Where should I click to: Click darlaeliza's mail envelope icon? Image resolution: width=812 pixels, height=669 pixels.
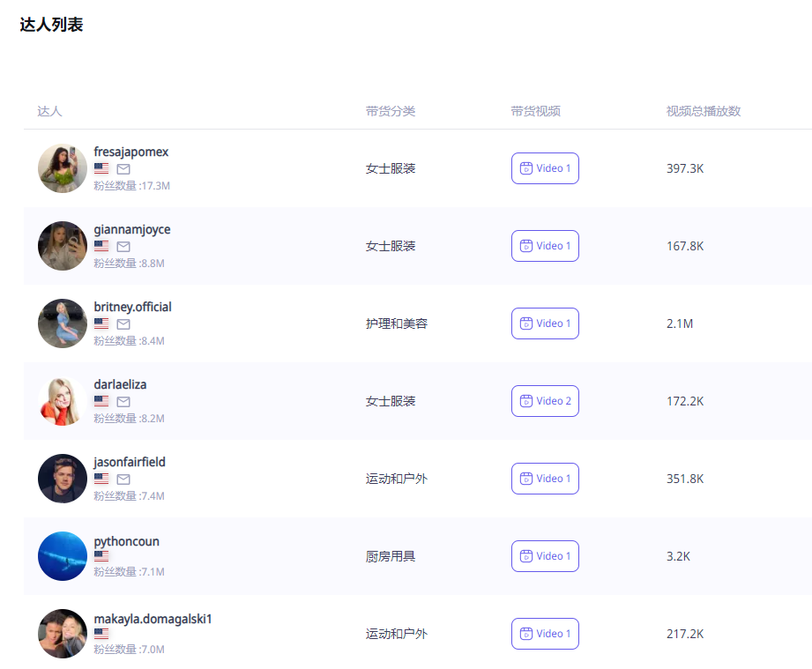pyautogui.click(x=123, y=401)
